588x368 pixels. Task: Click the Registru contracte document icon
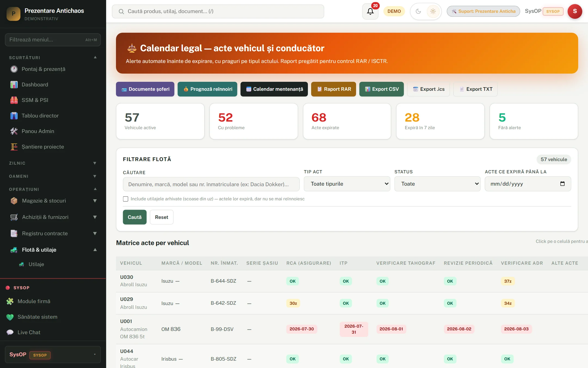pyautogui.click(x=14, y=234)
